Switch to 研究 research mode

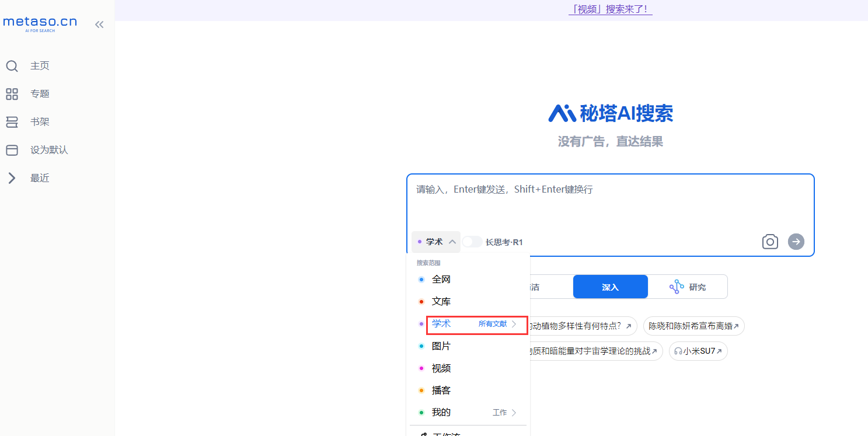tap(688, 287)
